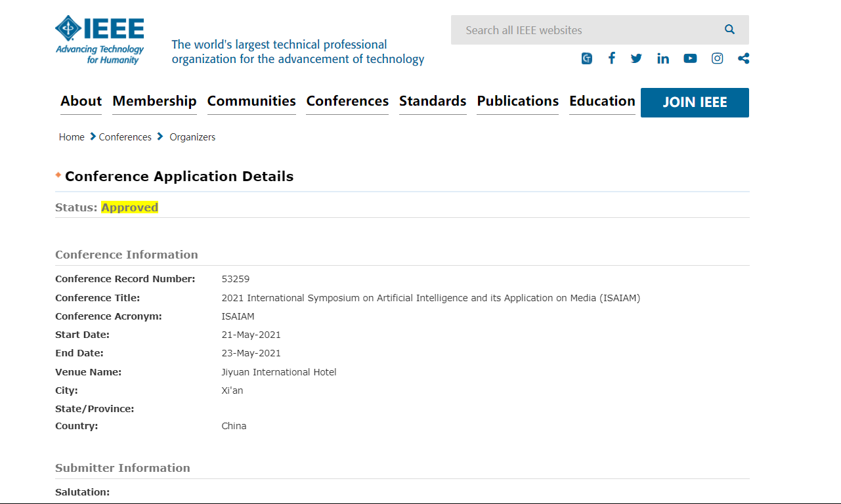Click the share icon
This screenshot has width=841, height=504.
[743, 58]
